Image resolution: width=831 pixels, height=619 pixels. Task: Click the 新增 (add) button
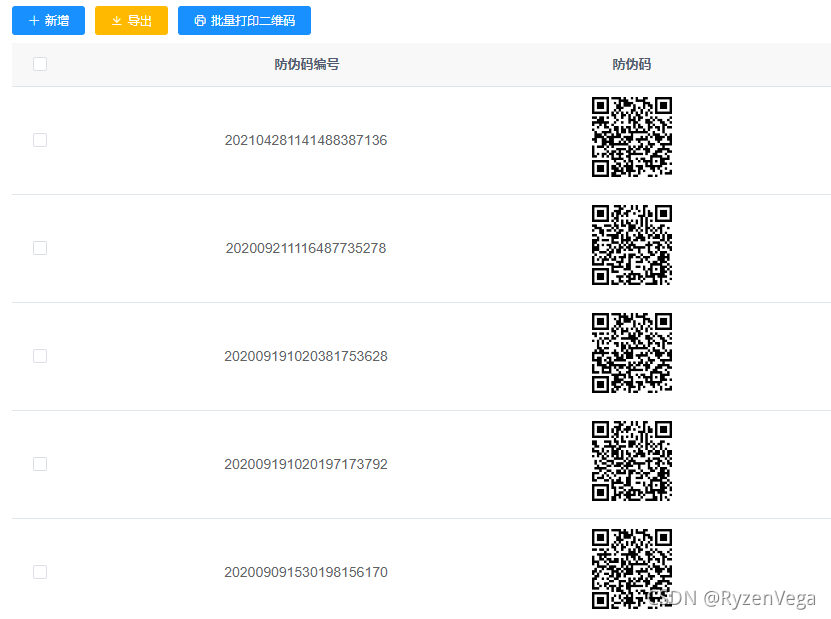pyautogui.click(x=48, y=21)
